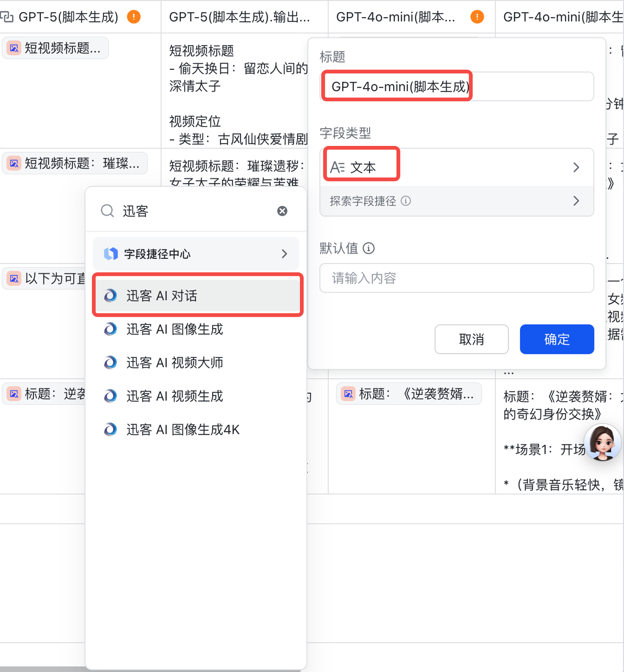Image resolution: width=624 pixels, height=672 pixels.
Task: Click the 短视频标题：璀璨... attachment chip
Action: click(75, 164)
